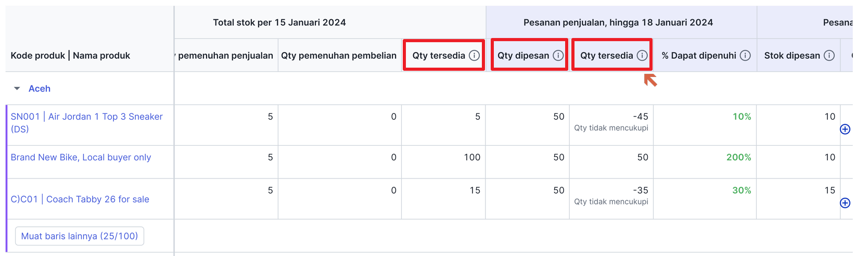This screenshot has width=868, height=256.
Task: Click info icon next to Qty dipesan
Action: coord(558,56)
